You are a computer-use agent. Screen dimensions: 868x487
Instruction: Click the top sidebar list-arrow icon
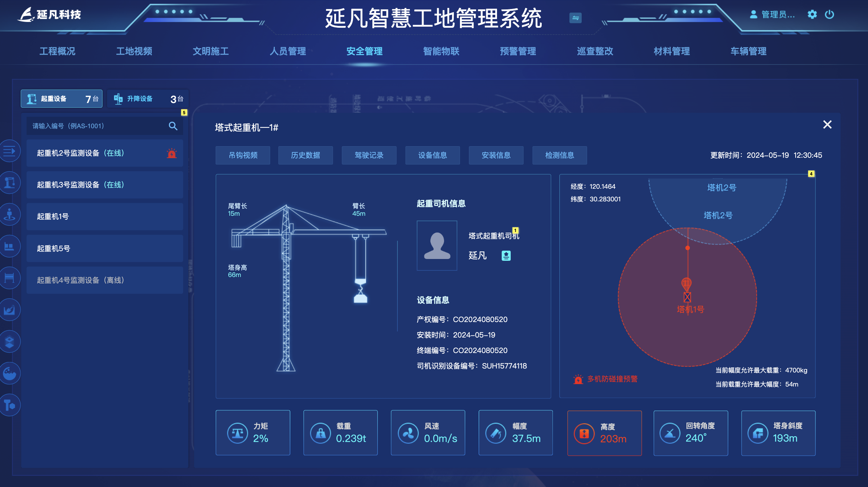10,151
